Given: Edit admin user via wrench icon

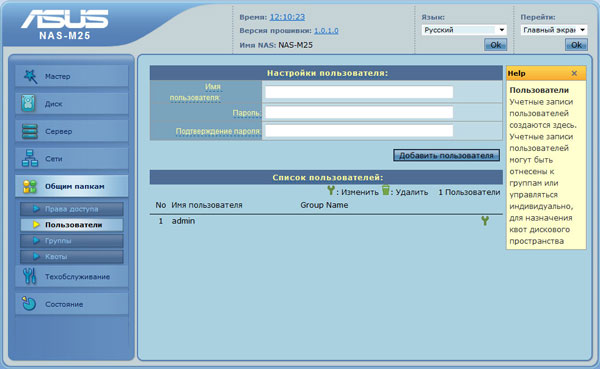Looking at the screenshot, I should coord(485,220).
